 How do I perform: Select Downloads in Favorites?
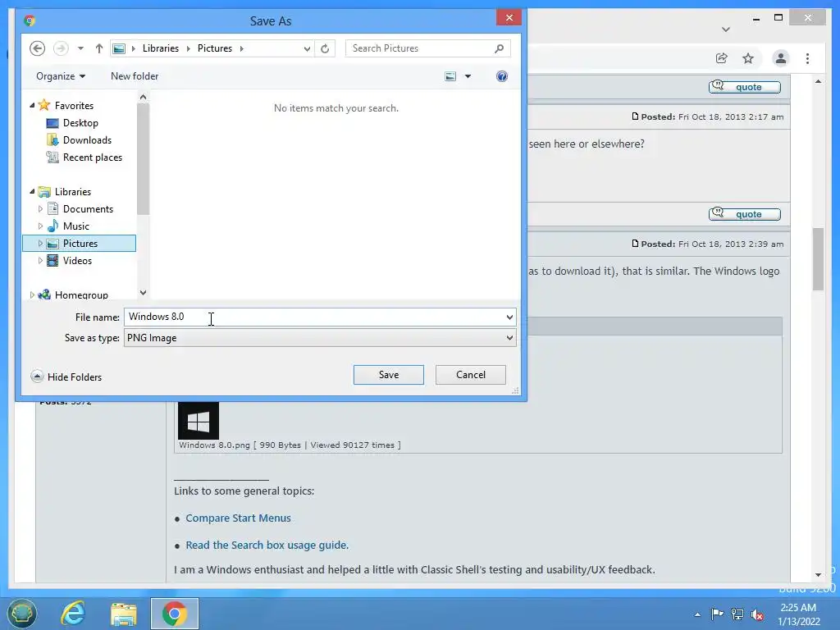tap(87, 139)
